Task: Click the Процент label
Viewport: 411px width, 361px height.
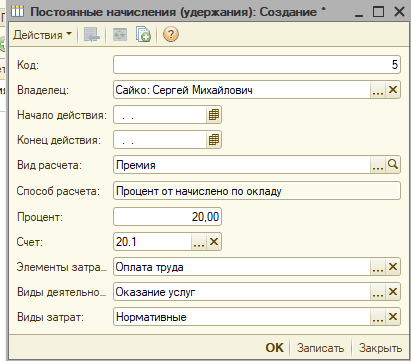Action: pos(40,217)
